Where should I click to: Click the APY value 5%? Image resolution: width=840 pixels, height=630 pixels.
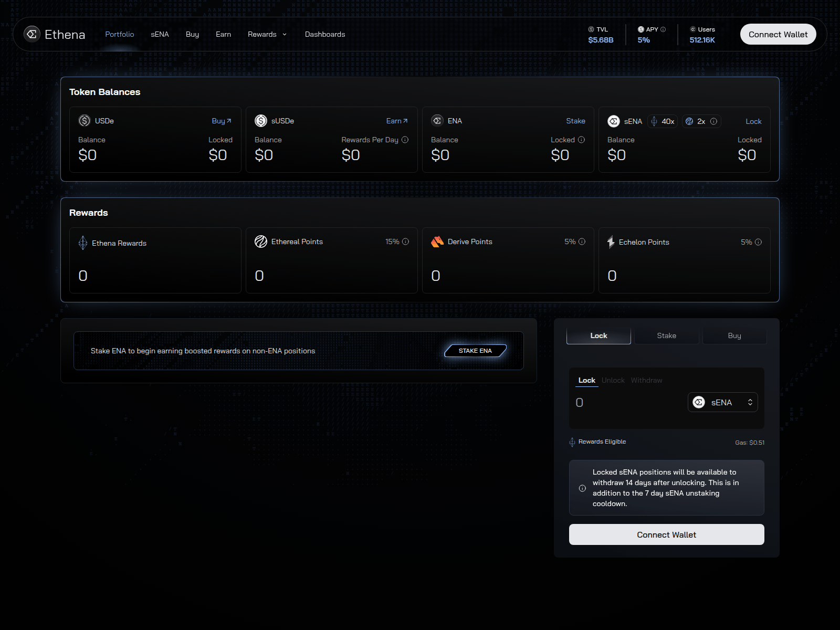pyautogui.click(x=644, y=40)
